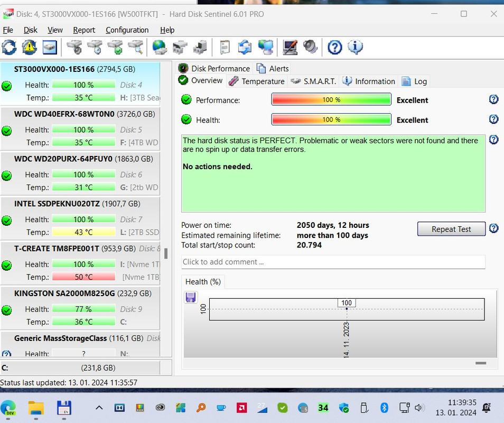Image resolution: width=504 pixels, height=423 pixels.
Task: Click the 77 % Kingston health bar
Action: click(83, 309)
